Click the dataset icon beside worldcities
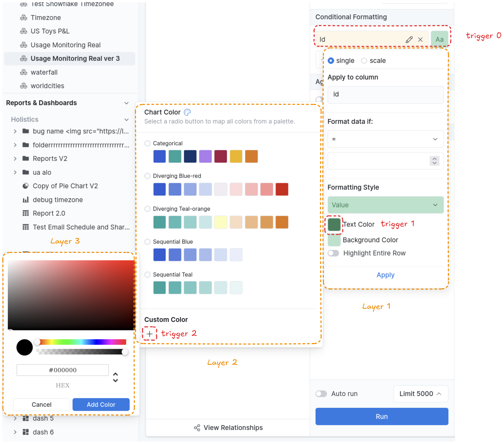 24,86
